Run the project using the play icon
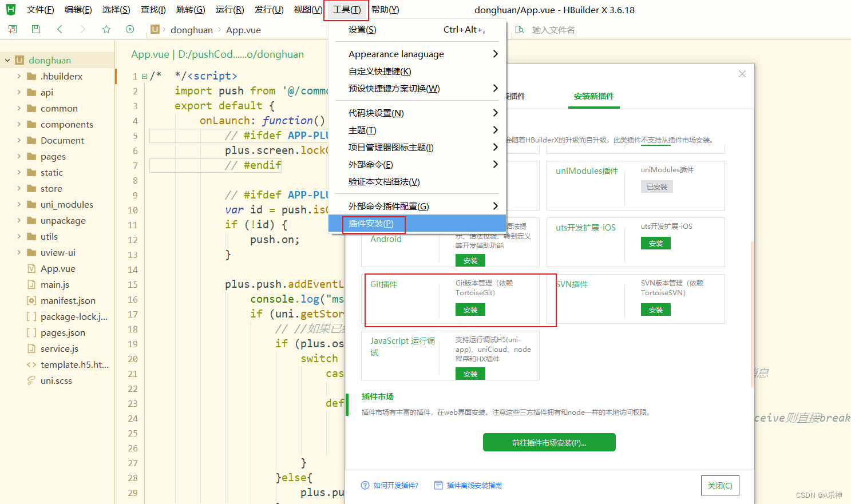This screenshot has height=504, width=851. coord(129,29)
